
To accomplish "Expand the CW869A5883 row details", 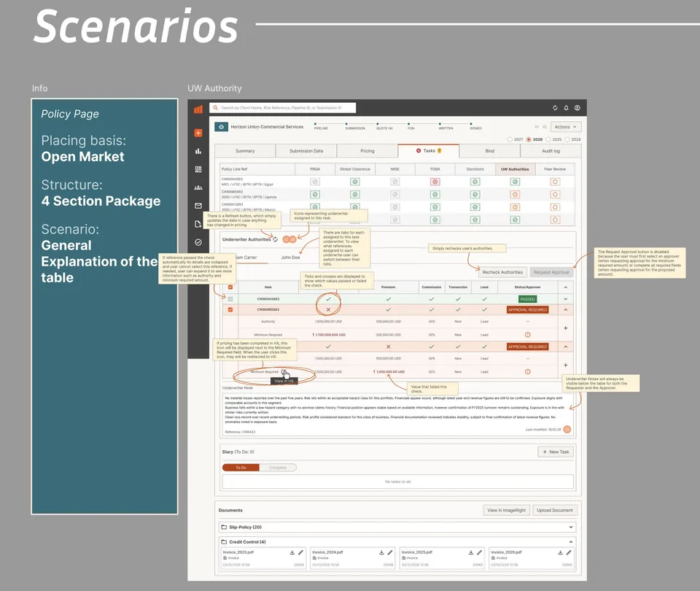I will point(566,299).
